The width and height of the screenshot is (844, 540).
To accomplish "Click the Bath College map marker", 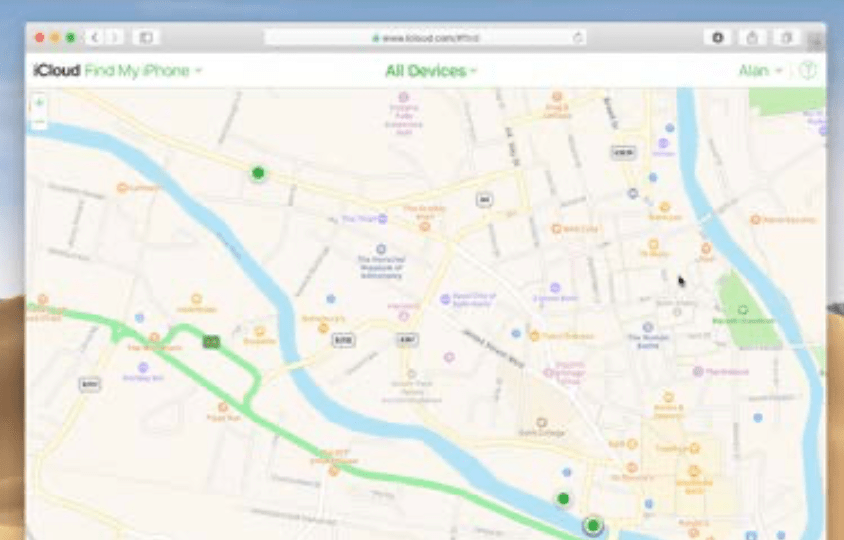I will click(542, 422).
